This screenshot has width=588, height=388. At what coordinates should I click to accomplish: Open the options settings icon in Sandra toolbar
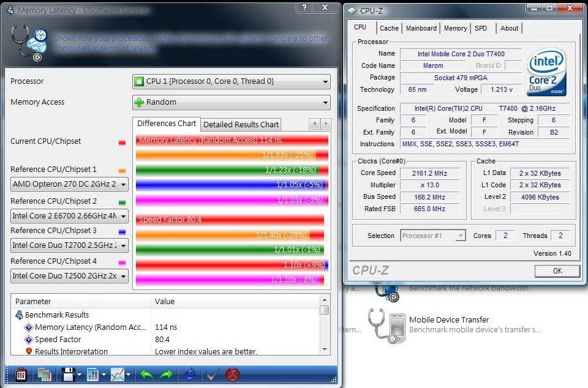21,374
